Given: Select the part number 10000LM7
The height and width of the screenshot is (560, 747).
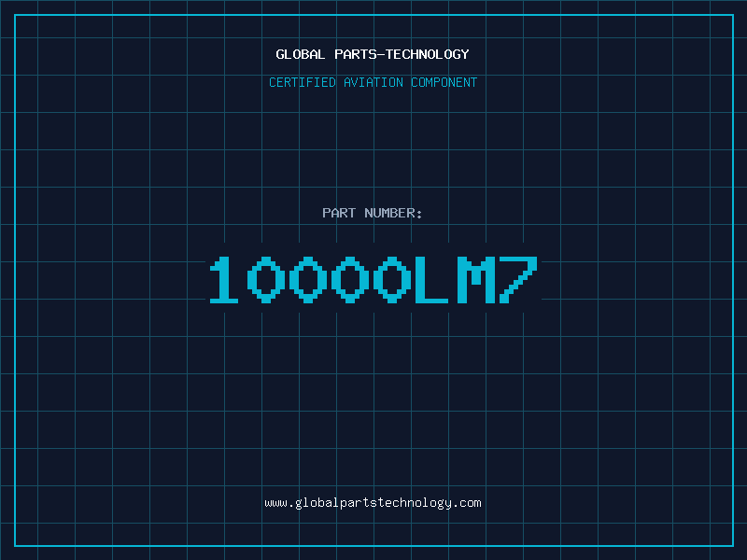Looking at the screenshot, I should (373, 279).
